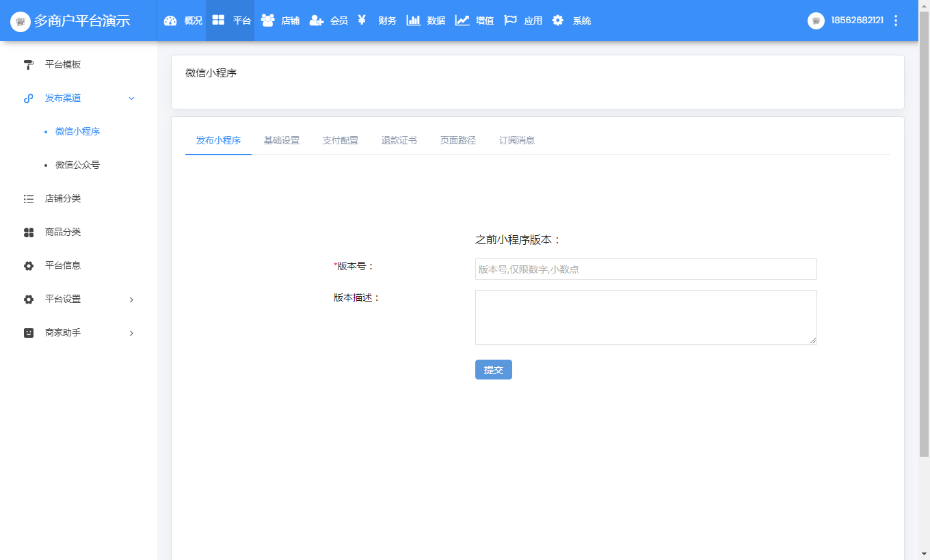The height and width of the screenshot is (560, 930).
Task: Select 微信小程序 in sidebar
Action: click(78, 131)
